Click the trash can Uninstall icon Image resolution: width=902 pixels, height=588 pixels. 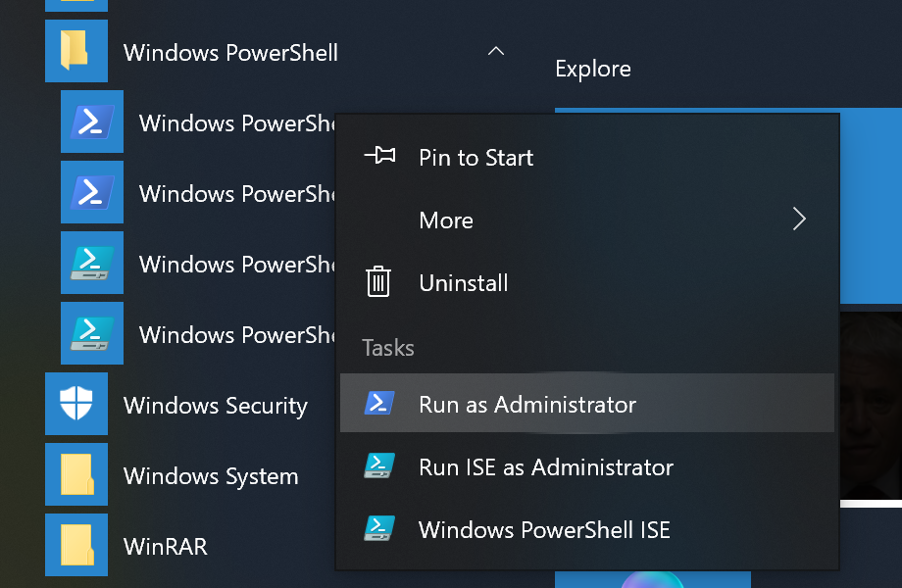(x=378, y=281)
